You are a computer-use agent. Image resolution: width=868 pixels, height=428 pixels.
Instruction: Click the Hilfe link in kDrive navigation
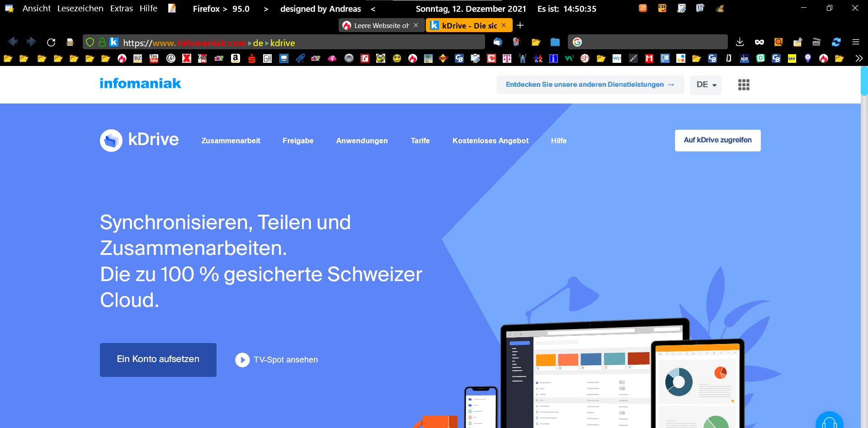pos(559,141)
